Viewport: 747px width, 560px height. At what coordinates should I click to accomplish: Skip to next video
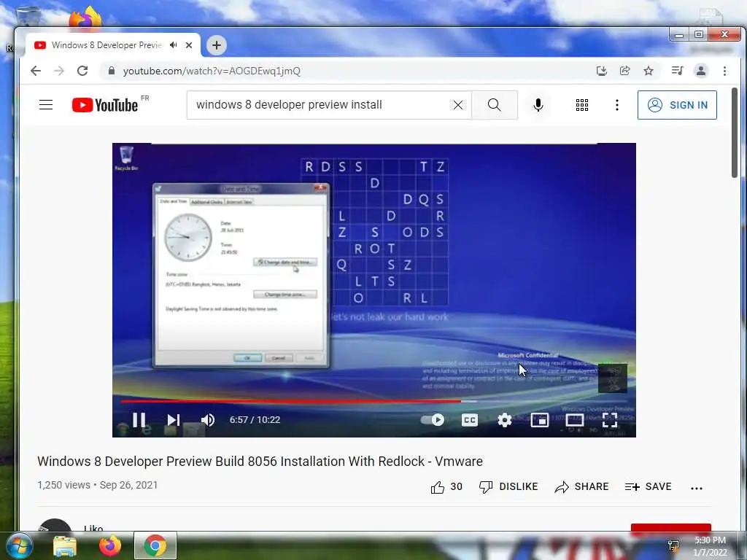(174, 419)
